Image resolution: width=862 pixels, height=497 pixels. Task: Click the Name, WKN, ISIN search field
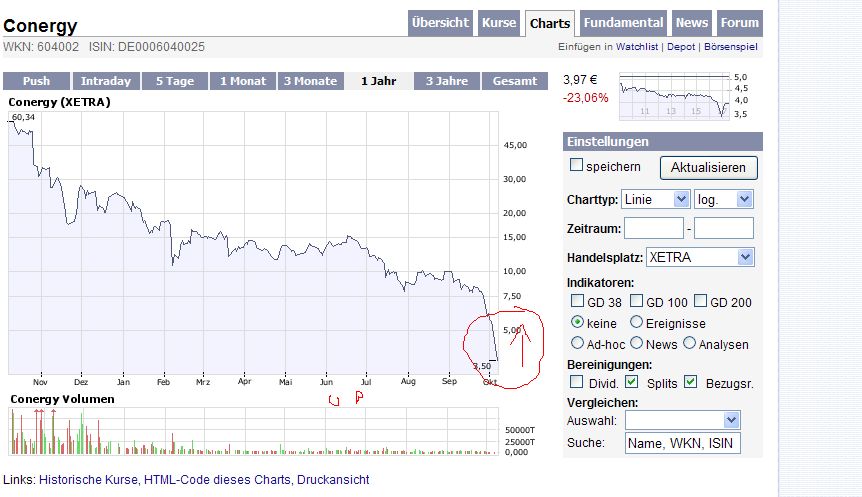point(682,442)
